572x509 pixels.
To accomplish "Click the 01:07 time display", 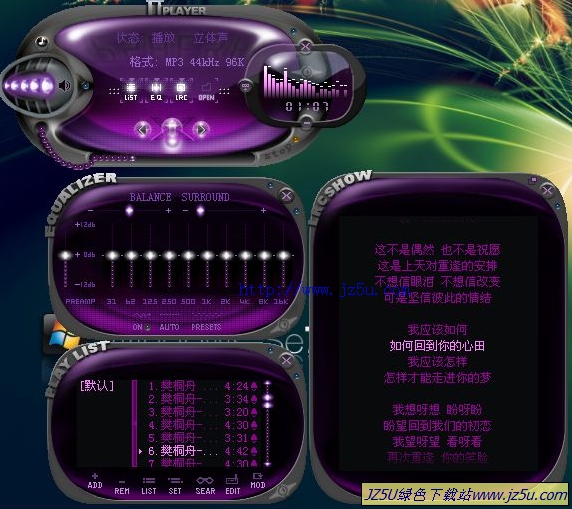I will [307, 107].
